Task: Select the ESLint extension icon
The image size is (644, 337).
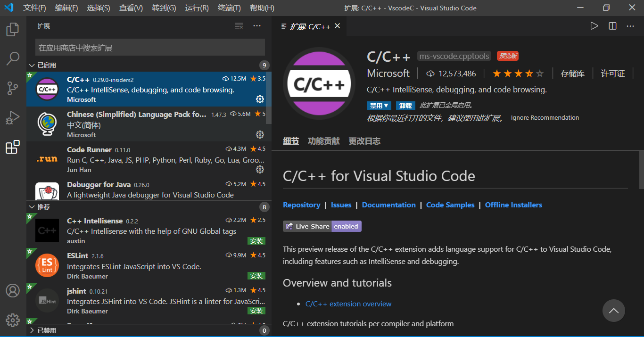Action: 47,265
